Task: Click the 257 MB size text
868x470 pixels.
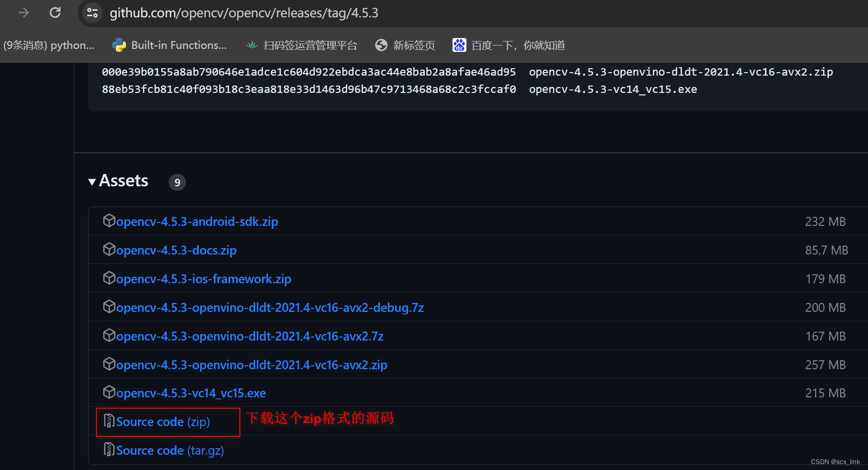Action: [x=825, y=365]
